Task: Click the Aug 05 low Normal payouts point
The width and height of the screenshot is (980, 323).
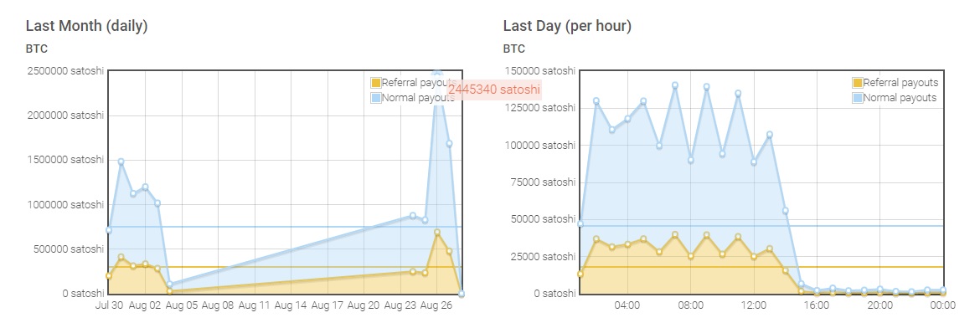Action: click(x=170, y=285)
